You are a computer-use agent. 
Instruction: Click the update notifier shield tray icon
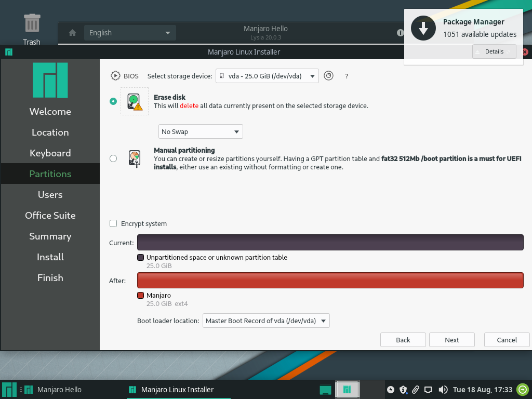pyautogui.click(x=403, y=390)
